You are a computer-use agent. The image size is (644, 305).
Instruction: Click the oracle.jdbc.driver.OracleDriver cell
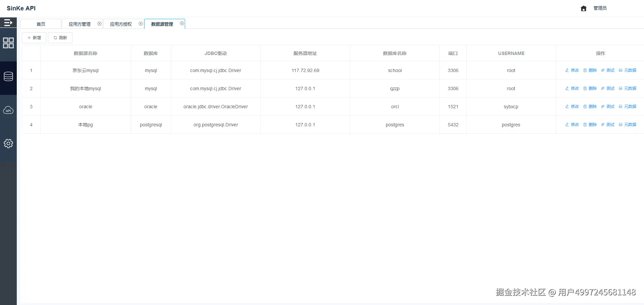coord(216,107)
